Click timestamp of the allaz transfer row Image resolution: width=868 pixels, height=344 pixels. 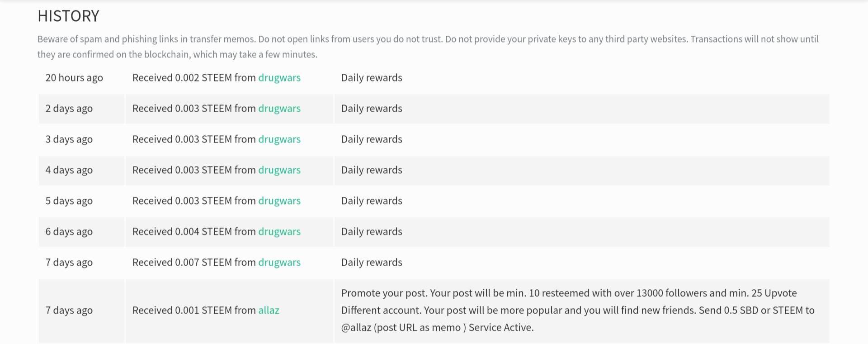tap(69, 311)
